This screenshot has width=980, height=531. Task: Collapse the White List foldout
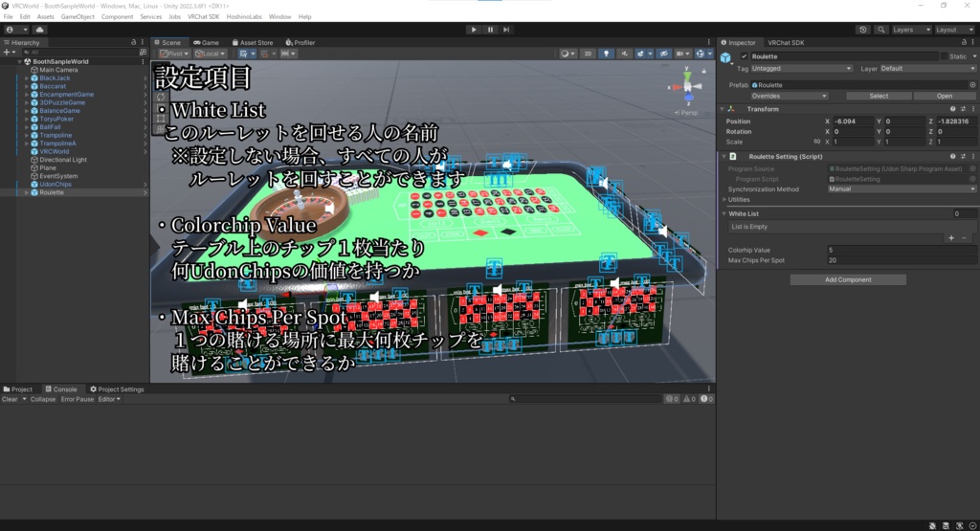(x=724, y=213)
